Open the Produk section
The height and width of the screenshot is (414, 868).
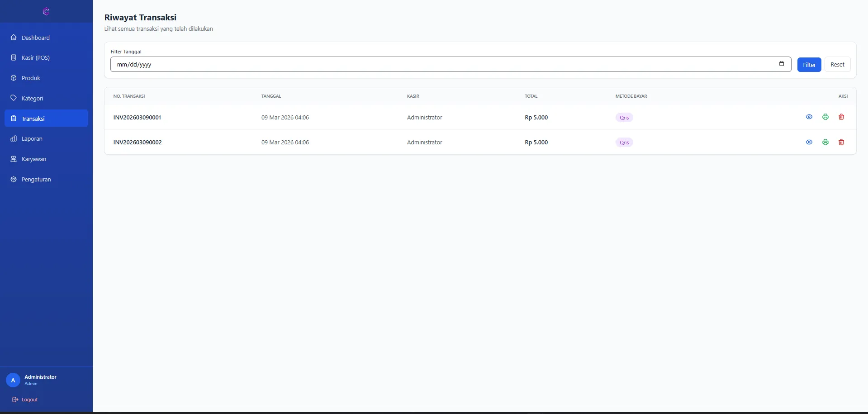click(31, 78)
